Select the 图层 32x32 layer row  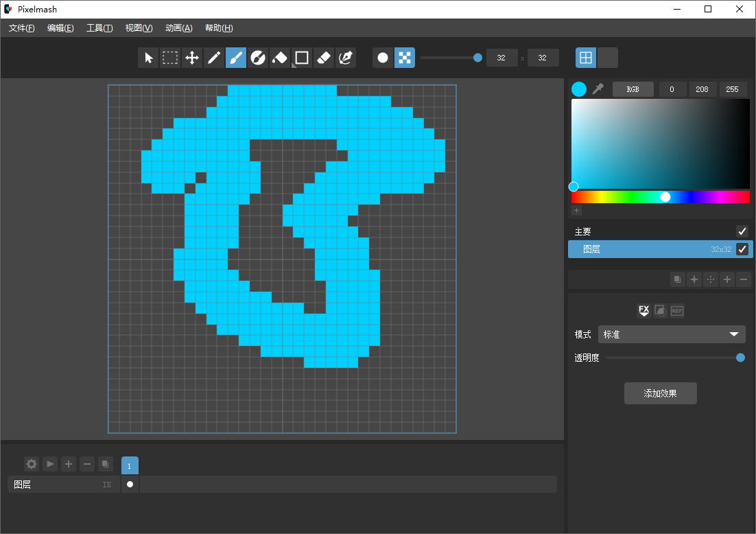pos(661,249)
